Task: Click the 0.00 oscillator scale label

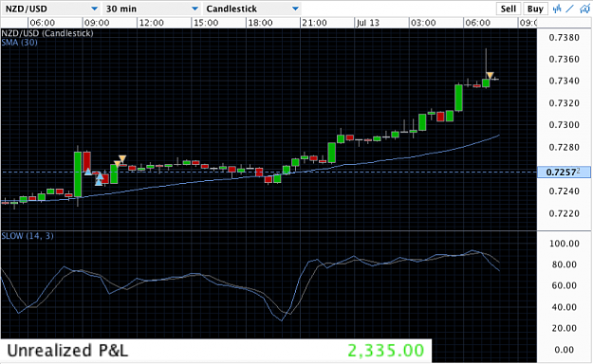Action: pyautogui.click(x=565, y=350)
